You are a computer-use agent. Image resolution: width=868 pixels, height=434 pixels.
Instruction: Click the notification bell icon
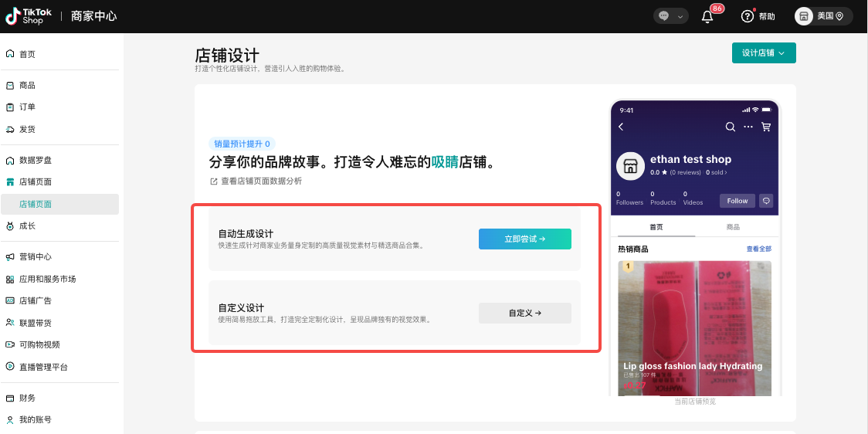click(x=707, y=17)
